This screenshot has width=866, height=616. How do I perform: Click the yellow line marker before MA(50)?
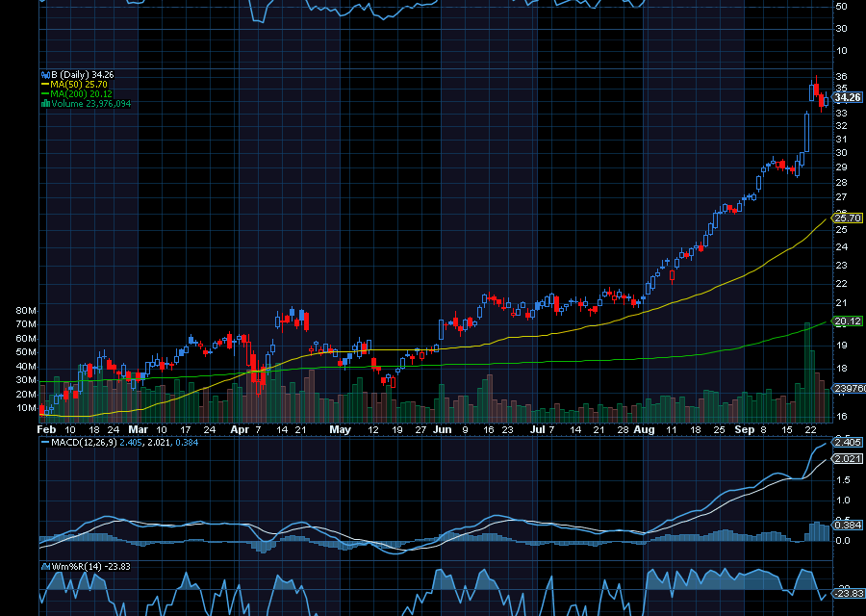(x=45, y=85)
